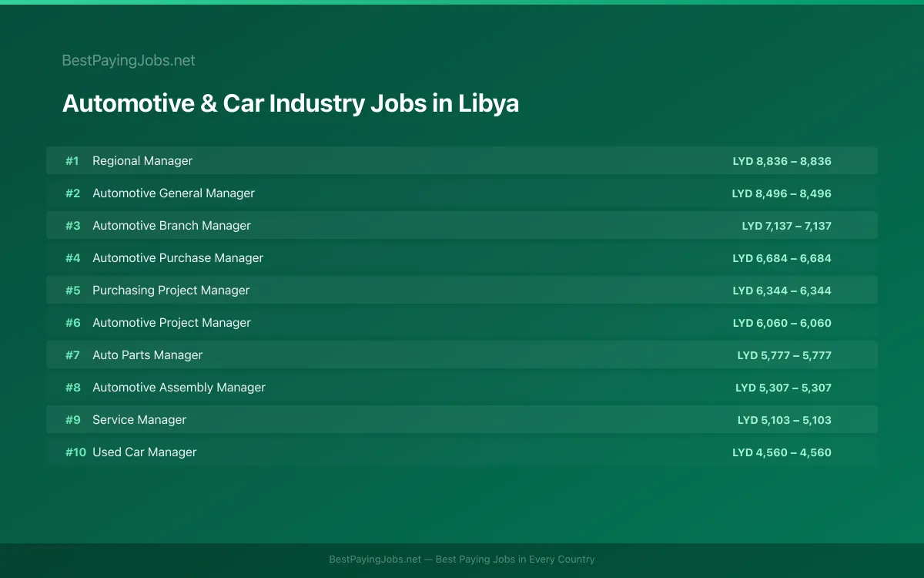Select the Used Car Manager label

coord(145,452)
